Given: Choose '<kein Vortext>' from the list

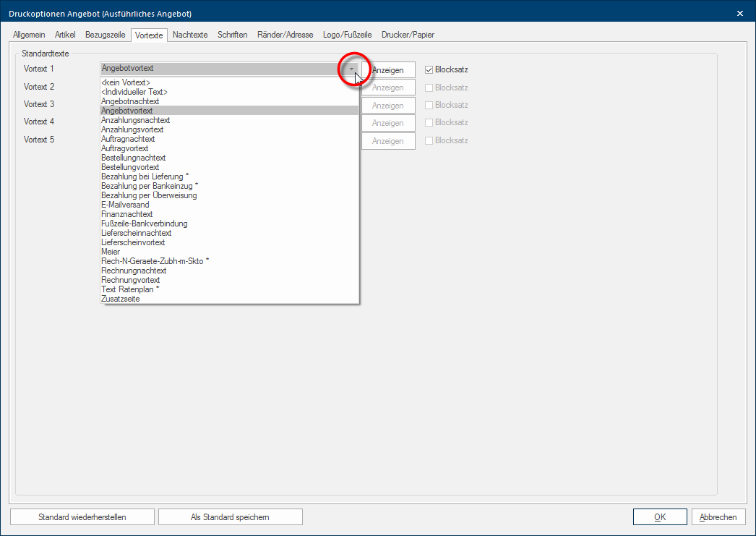Looking at the screenshot, I should click(126, 83).
